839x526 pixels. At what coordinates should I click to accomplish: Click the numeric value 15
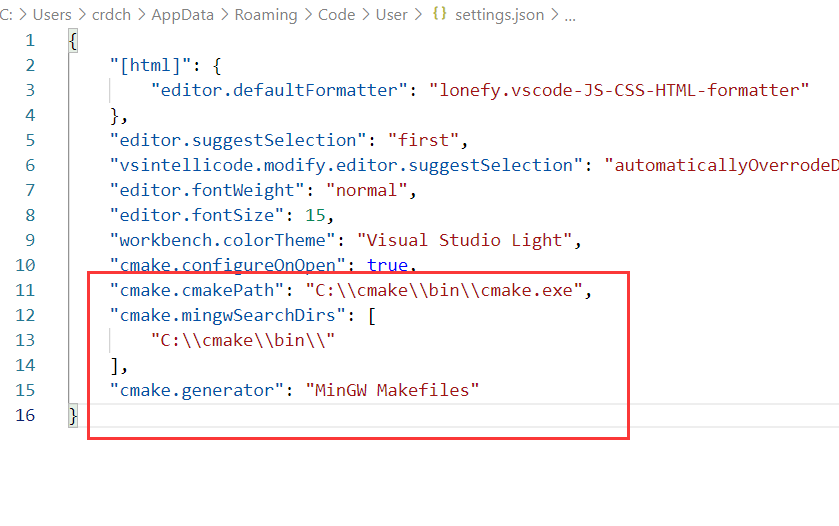315,215
